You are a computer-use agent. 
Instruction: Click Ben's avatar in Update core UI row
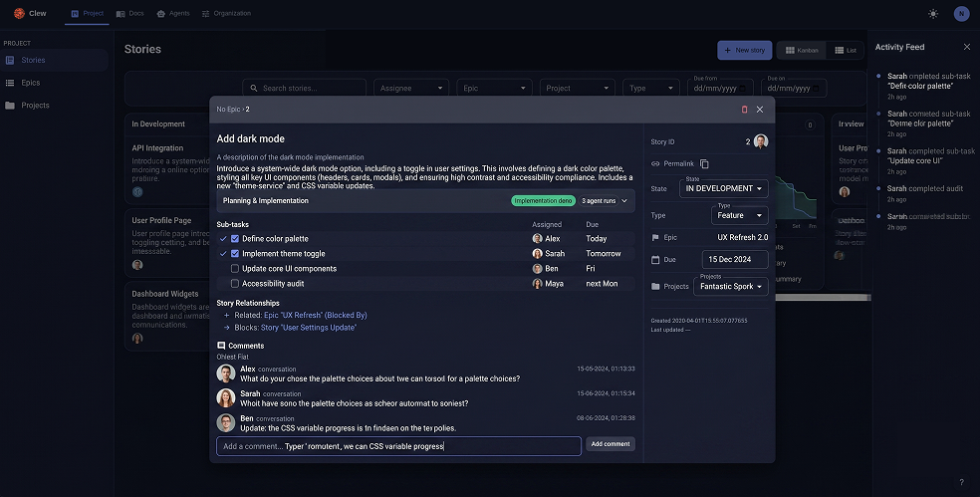coord(537,269)
